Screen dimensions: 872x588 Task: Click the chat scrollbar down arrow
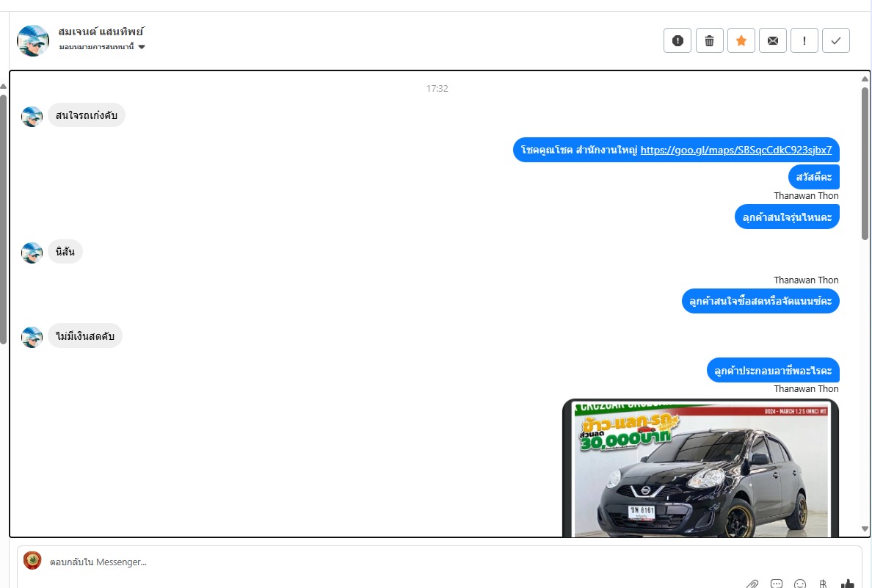[865, 529]
